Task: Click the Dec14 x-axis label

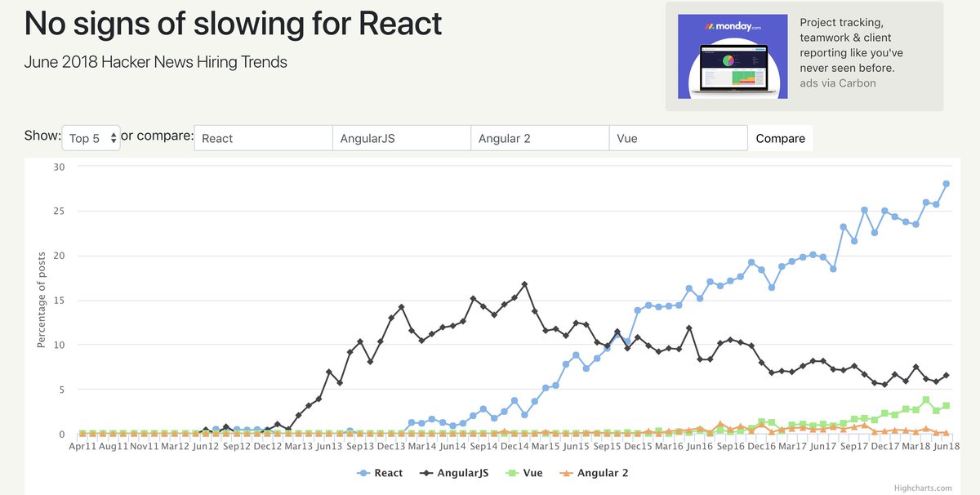Action: [514, 447]
